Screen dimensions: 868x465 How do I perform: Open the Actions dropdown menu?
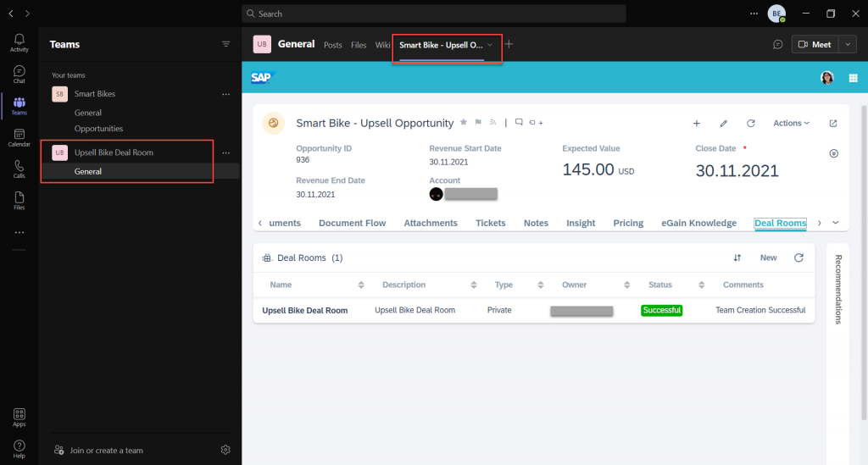[791, 124]
